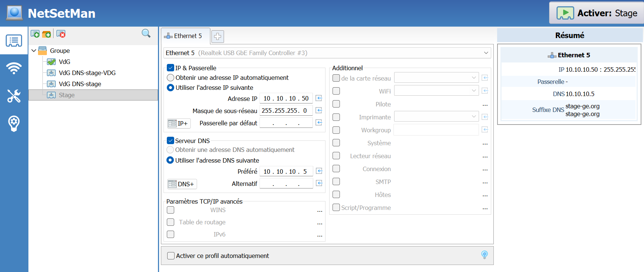This screenshot has height=272, width=644.
Task: Open the tools sidebar icon
Action: pyautogui.click(x=14, y=96)
